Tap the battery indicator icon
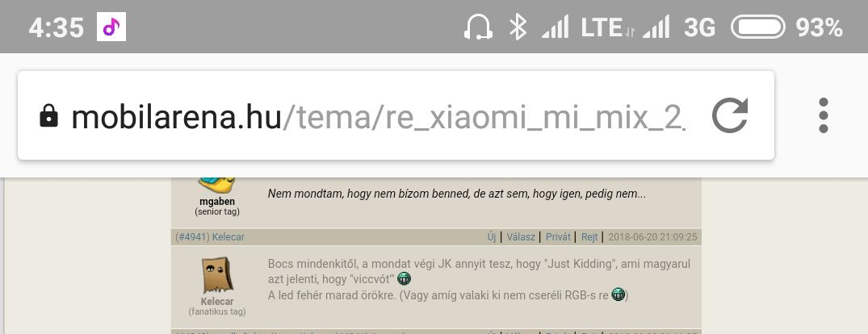This screenshot has width=868, height=334. pyautogui.click(x=758, y=27)
